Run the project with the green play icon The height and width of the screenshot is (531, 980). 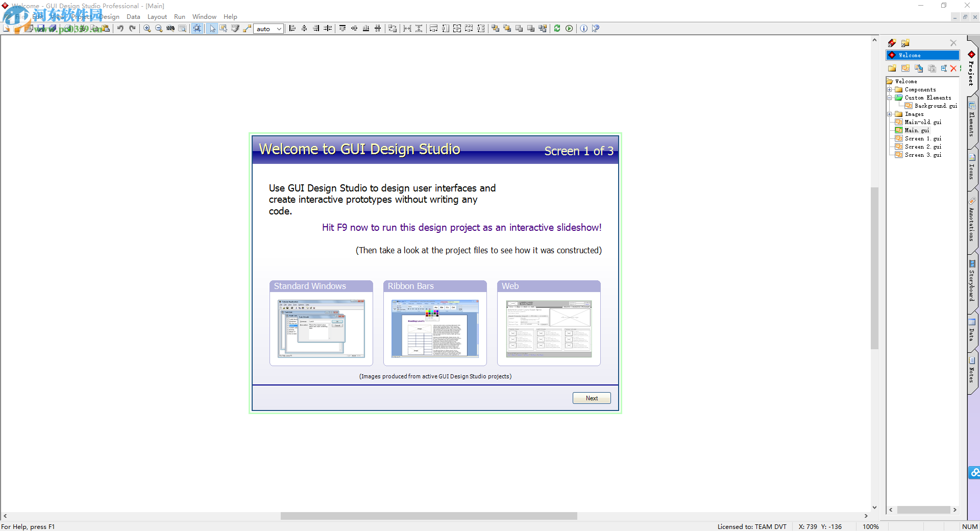point(569,29)
